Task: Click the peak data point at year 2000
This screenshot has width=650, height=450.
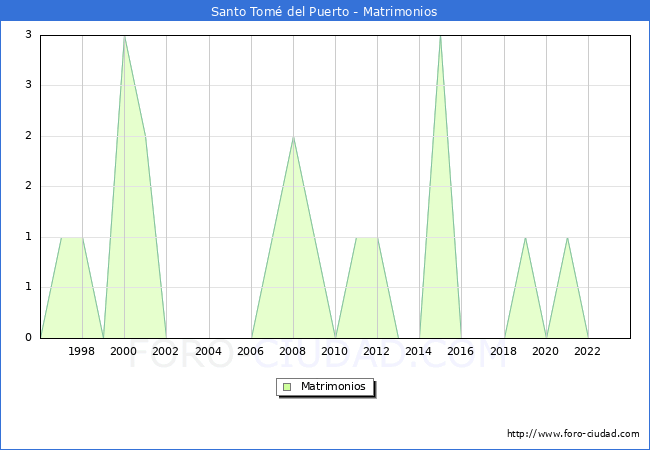Action: coord(124,37)
